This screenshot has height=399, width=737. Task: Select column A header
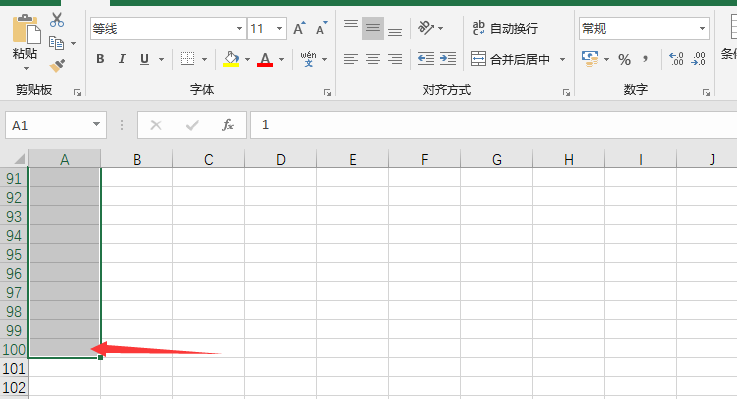click(64, 159)
